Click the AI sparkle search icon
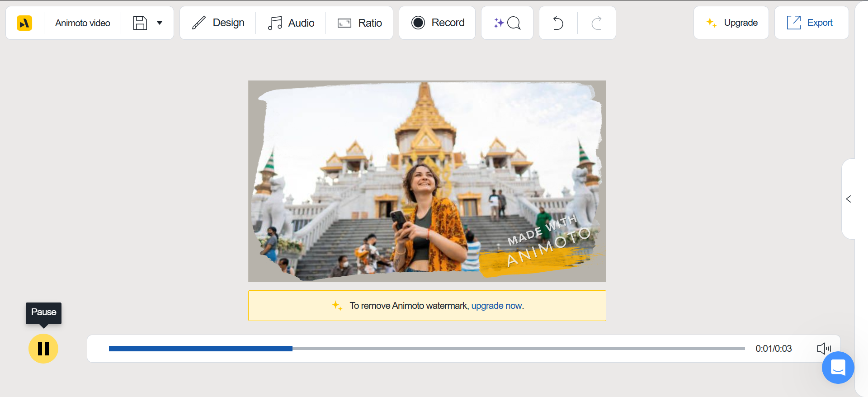Screen dimensions: 868x397 point(507,23)
